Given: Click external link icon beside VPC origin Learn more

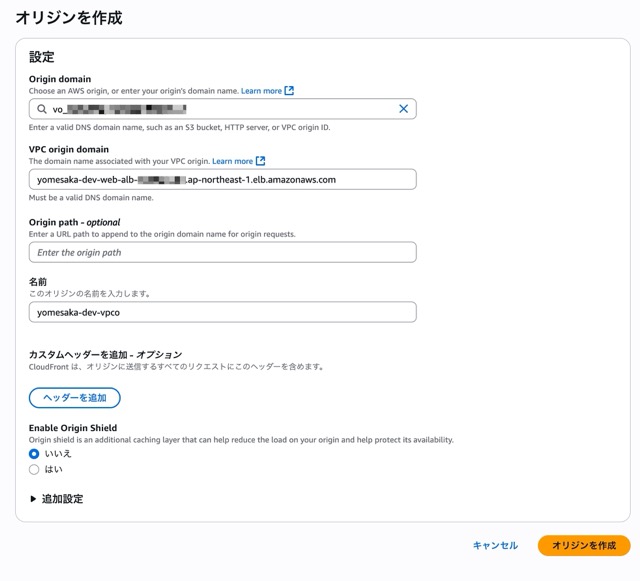Looking at the screenshot, I should 260,161.
